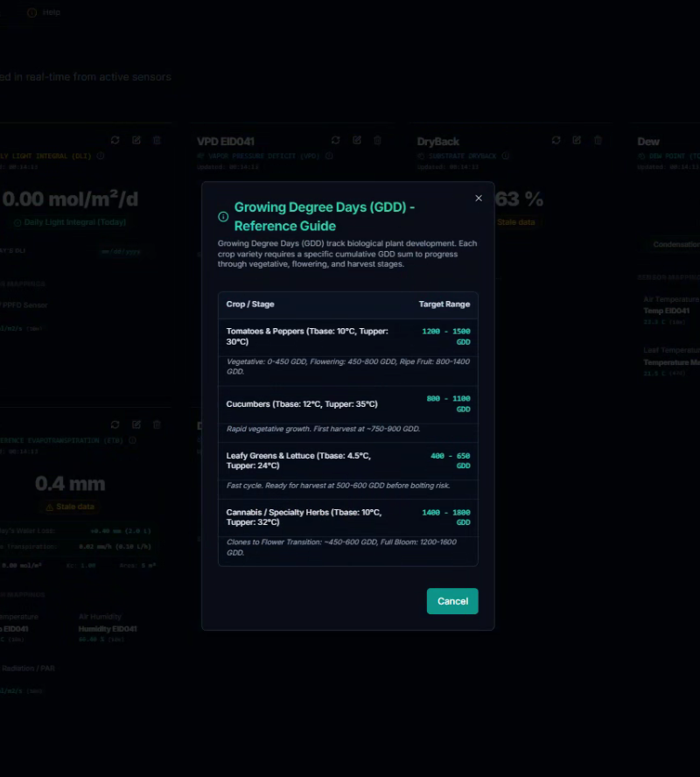Select the '1200 - 1500 GDD' target range
The width and height of the screenshot is (700, 777).
[446, 337]
